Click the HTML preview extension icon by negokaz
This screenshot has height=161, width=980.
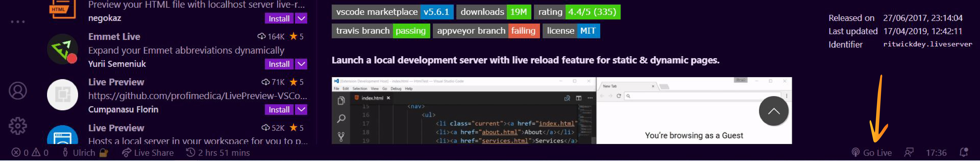click(62, 9)
